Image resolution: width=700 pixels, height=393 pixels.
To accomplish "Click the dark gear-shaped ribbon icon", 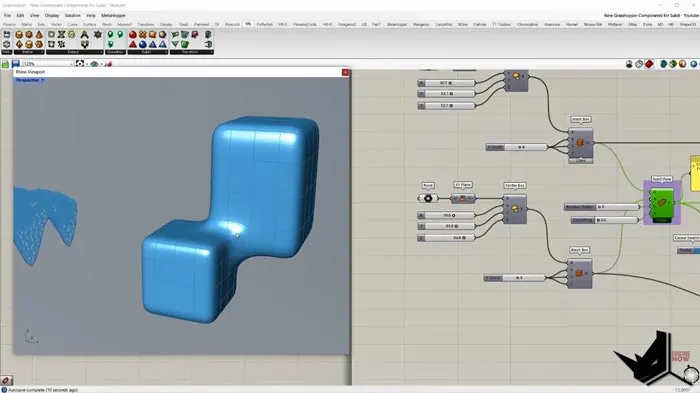I will [x=98, y=34].
